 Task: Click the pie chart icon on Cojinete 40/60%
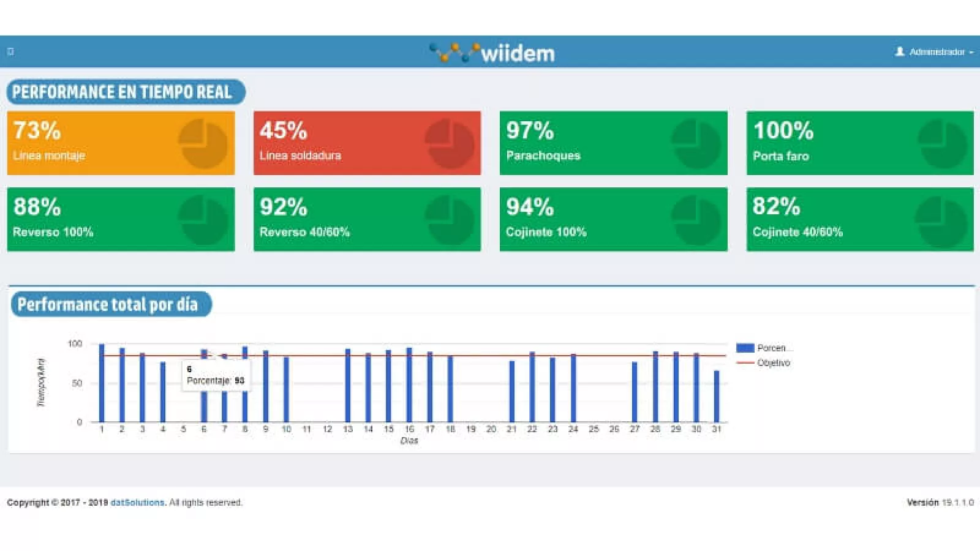[940, 221]
